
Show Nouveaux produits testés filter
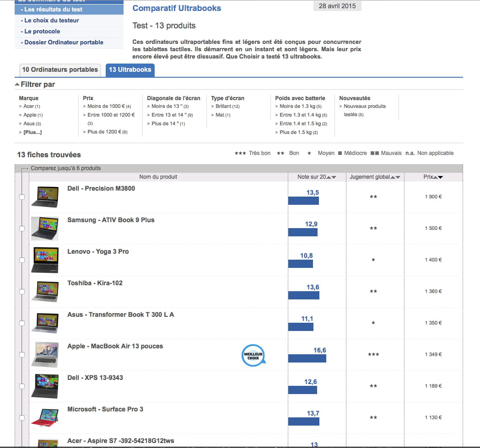[x=365, y=110]
